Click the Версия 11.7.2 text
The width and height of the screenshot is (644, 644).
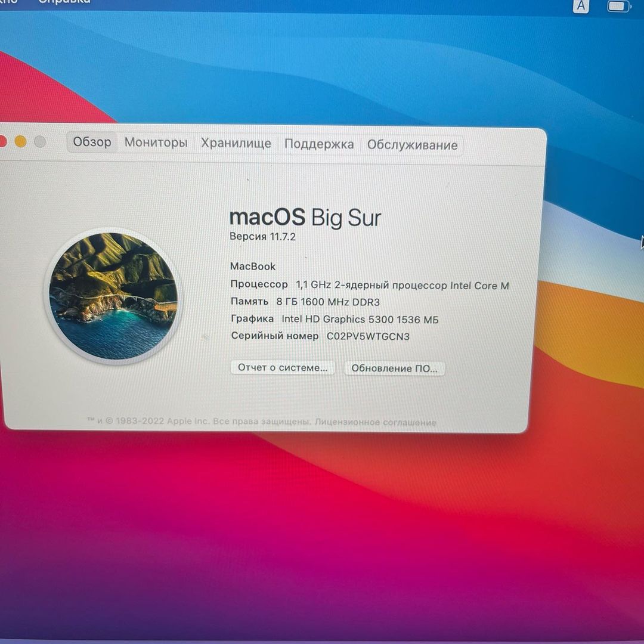tap(262, 237)
